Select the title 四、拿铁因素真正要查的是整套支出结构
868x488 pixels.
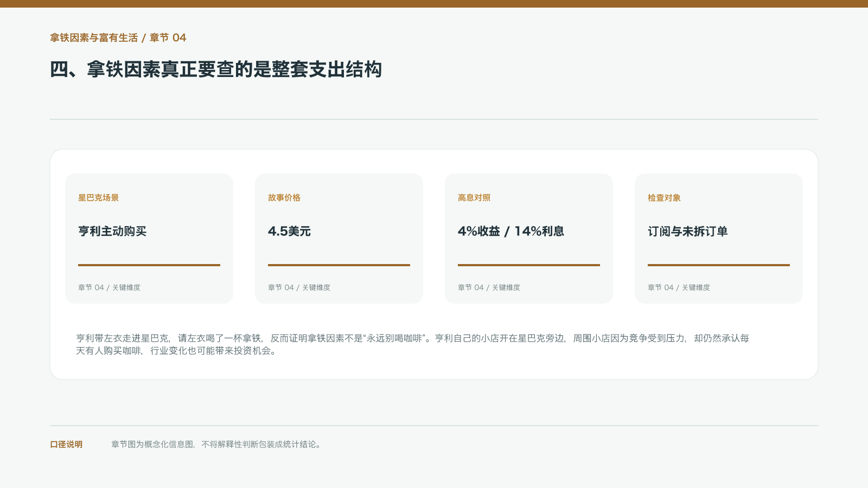[x=216, y=69]
